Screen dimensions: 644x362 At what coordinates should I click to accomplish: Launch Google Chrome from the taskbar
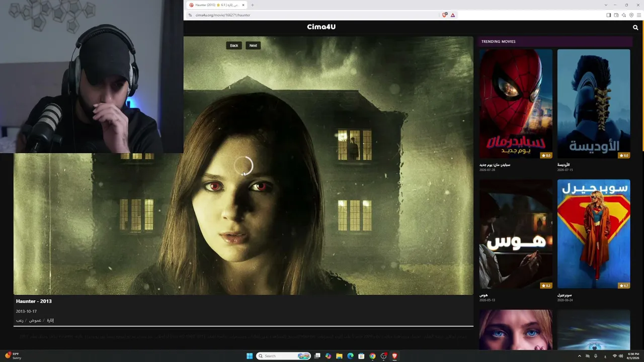pos(372,356)
